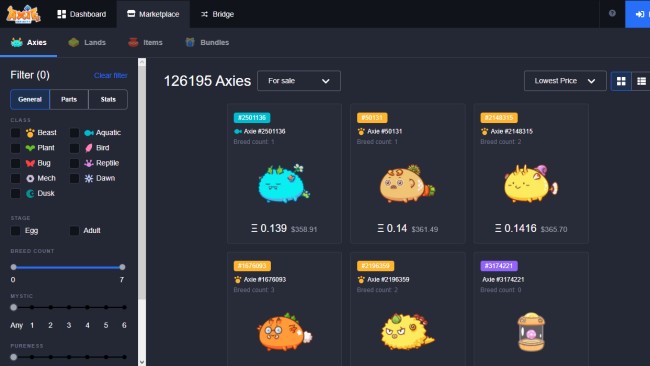The height and width of the screenshot is (366, 650).
Task: Click the #1676093 ID badge
Action: tap(252, 266)
